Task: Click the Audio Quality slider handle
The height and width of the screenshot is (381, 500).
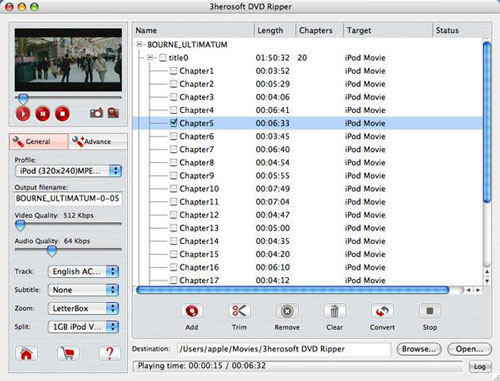Action: (x=52, y=251)
